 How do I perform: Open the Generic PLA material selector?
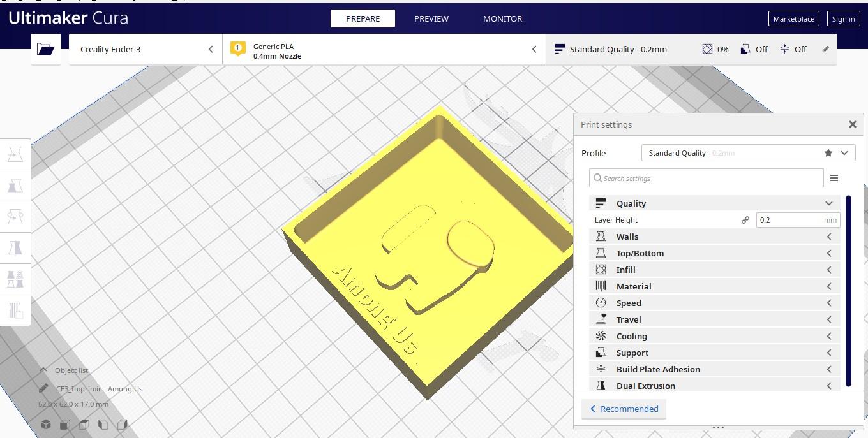tap(384, 49)
